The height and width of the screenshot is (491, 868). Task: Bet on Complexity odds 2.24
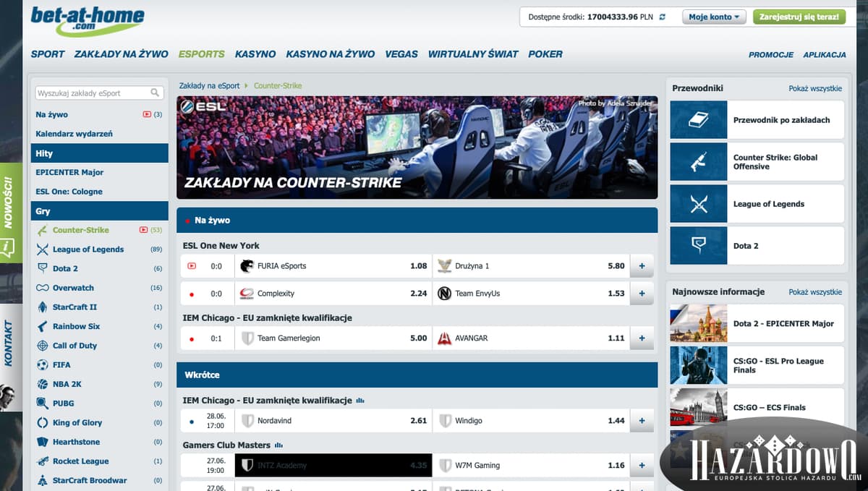(333, 294)
